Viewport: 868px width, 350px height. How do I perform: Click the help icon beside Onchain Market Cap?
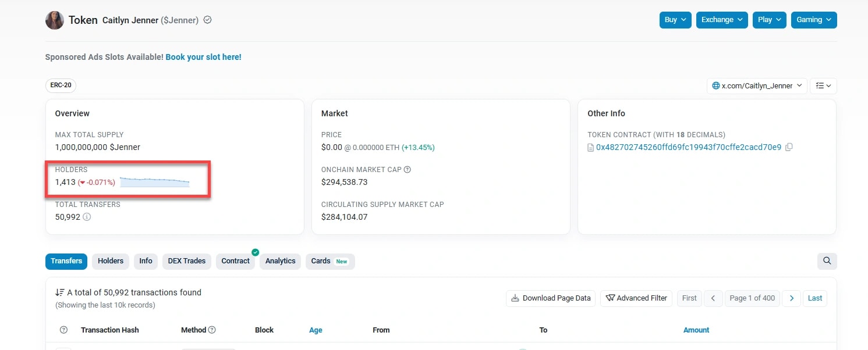(408, 170)
